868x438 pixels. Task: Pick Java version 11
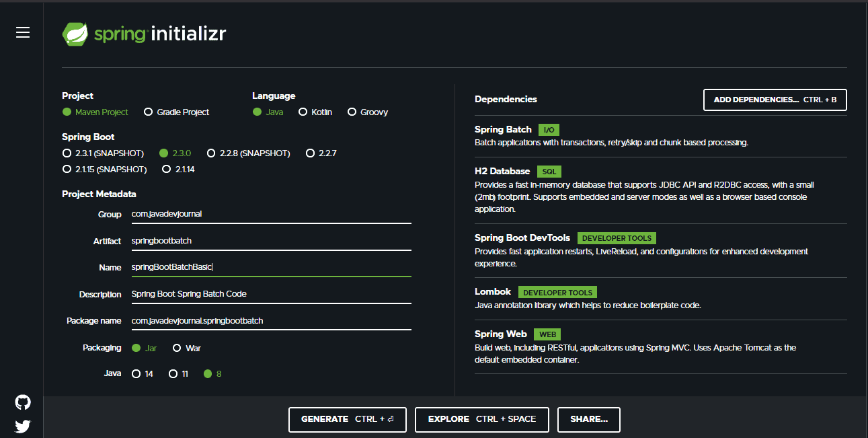point(179,373)
